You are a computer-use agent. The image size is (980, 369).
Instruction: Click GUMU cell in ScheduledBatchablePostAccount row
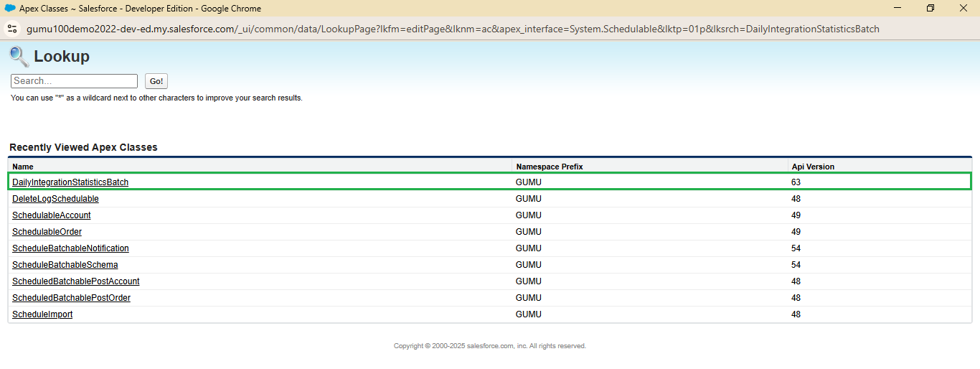click(x=529, y=281)
